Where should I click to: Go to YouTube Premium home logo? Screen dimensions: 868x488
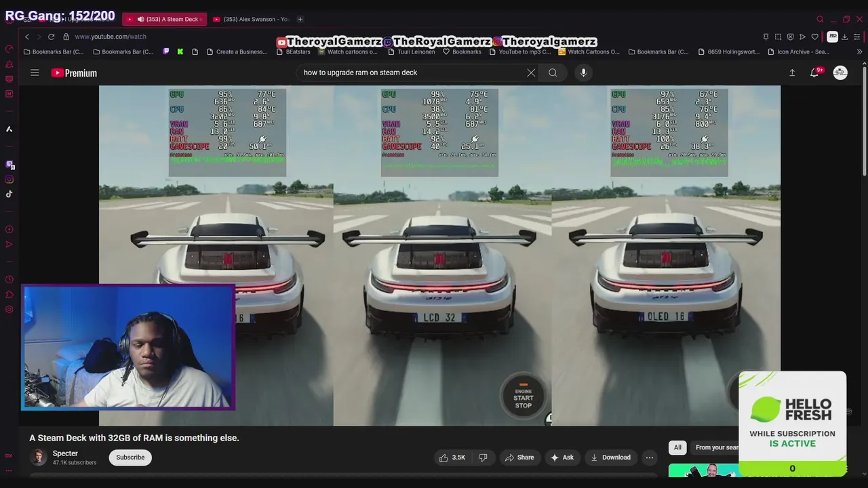[x=74, y=73]
